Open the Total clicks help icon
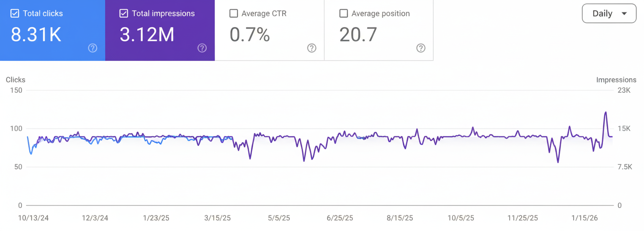This screenshot has height=231, width=644. click(x=93, y=48)
